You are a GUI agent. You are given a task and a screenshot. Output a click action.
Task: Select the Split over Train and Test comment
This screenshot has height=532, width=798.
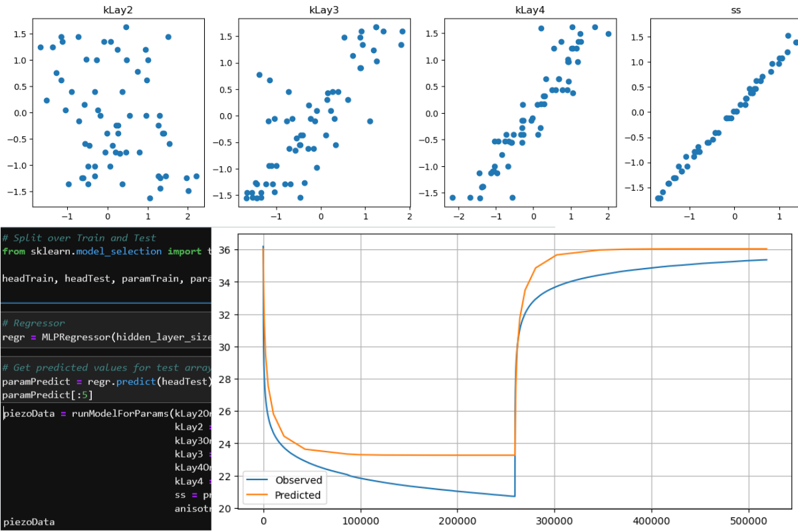80,237
